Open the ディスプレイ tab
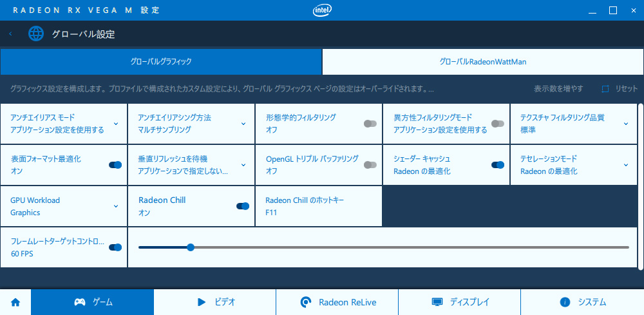 coord(459,302)
